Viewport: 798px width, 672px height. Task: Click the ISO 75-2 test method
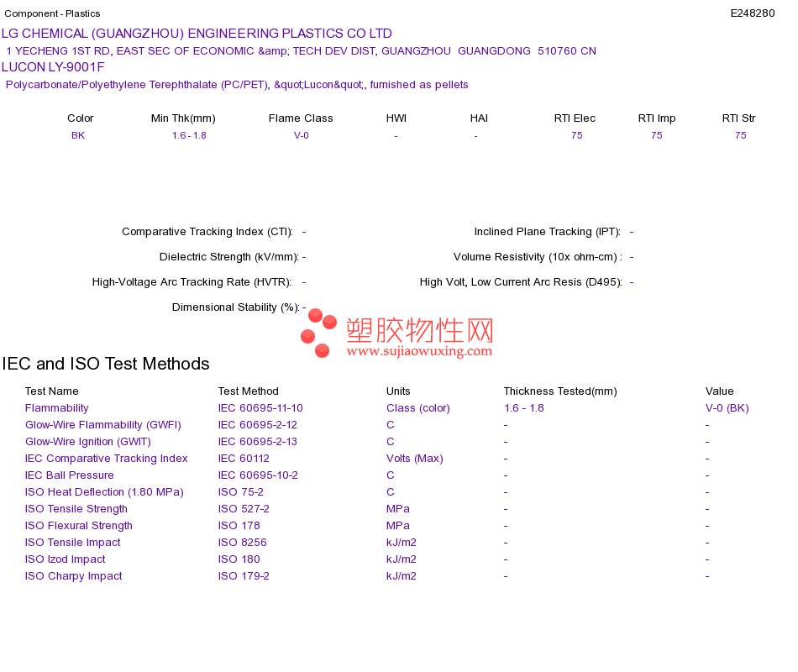click(241, 491)
